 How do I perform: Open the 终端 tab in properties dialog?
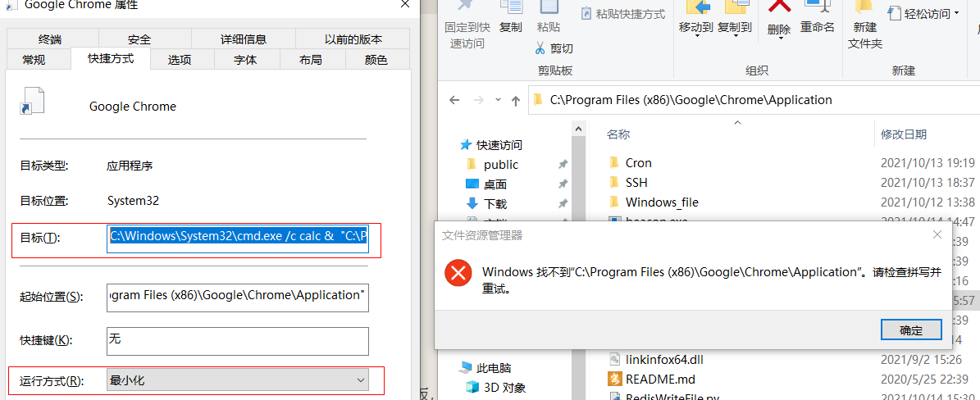[50, 39]
